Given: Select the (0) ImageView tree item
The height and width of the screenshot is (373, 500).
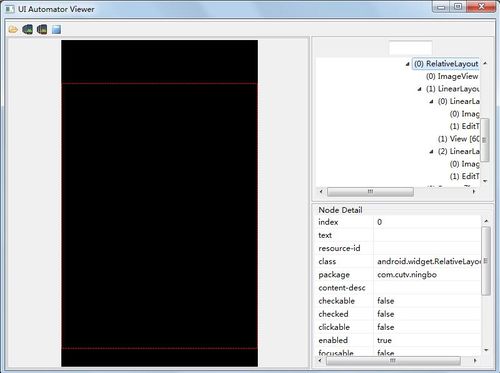Looking at the screenshot, I should [452, 76].
